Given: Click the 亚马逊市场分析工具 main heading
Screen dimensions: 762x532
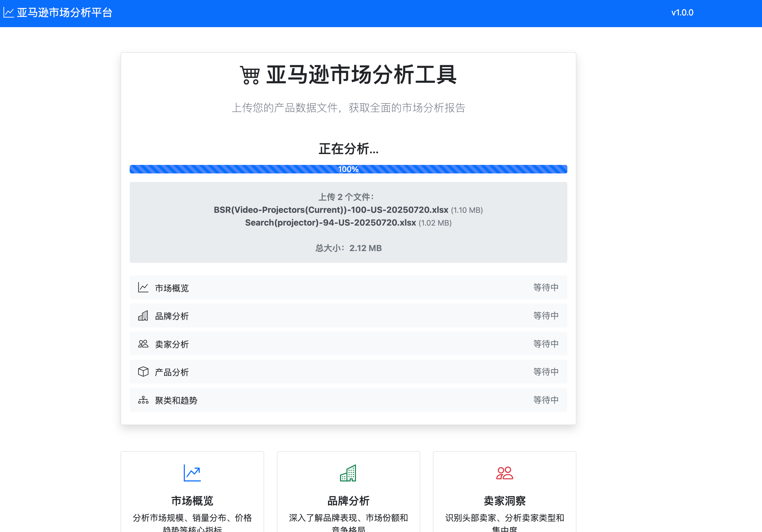Looking at the screenshot, I should coord(361,75).
